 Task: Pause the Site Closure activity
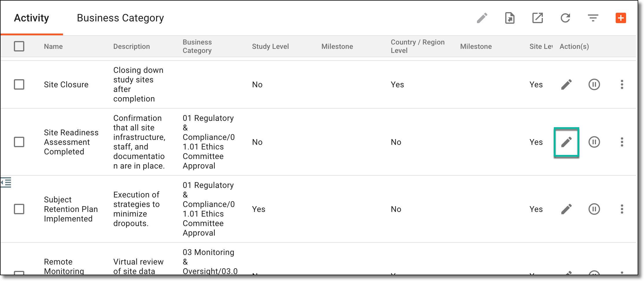click(594, 84)
